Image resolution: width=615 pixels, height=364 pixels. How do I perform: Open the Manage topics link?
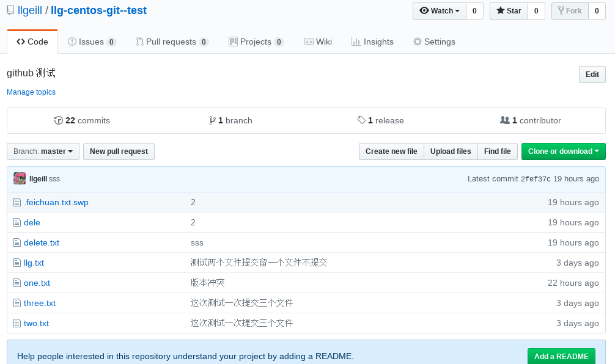pyautogui.click(x=31, y=92)
